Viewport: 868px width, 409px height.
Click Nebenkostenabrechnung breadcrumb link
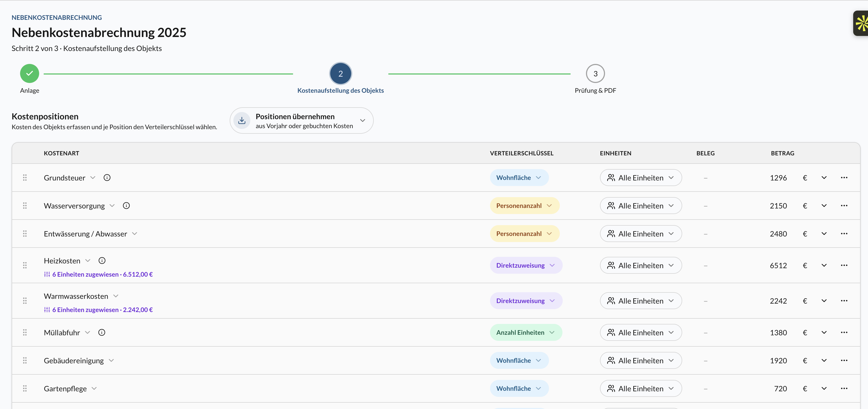(x=57, y=17)
